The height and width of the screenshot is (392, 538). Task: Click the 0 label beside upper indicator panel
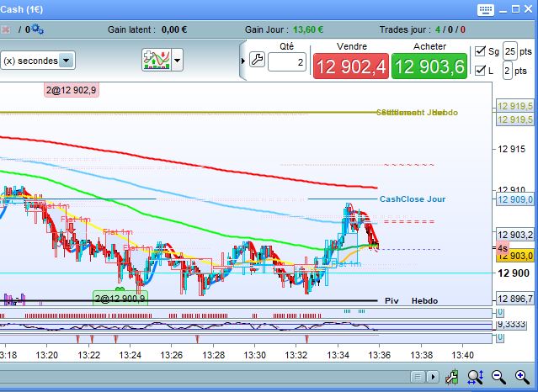[500, 312]
